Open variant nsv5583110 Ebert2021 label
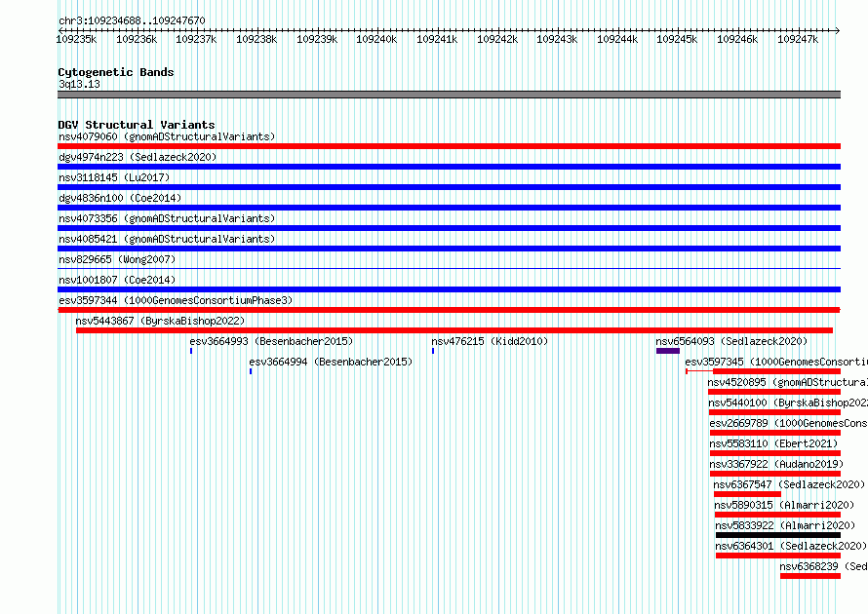This screenshot has width=868, height=614. pos(774,443)
